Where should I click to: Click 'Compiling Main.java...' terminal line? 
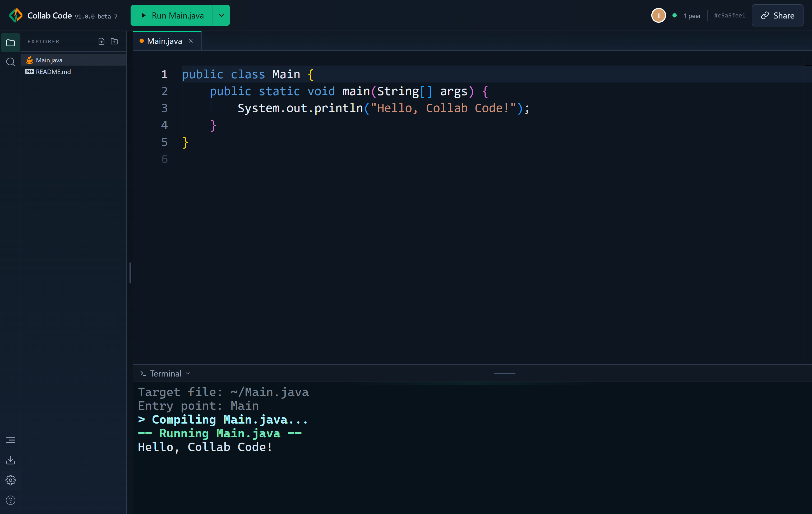click(223, 420)
